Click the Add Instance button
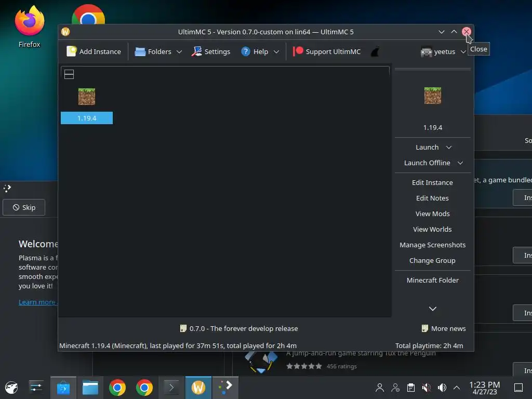 94,51
